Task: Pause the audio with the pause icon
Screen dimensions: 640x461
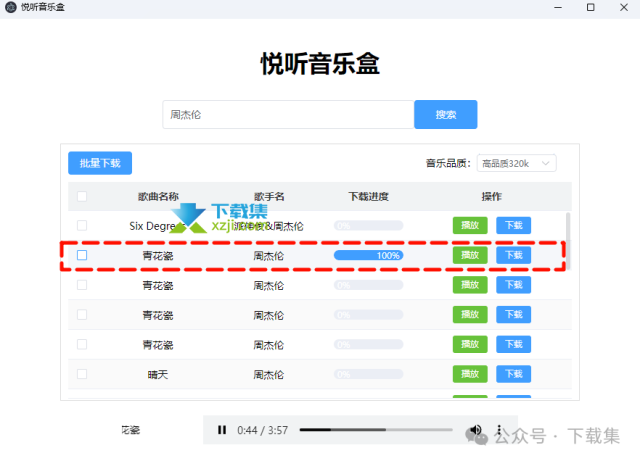Action: (222, 430)
